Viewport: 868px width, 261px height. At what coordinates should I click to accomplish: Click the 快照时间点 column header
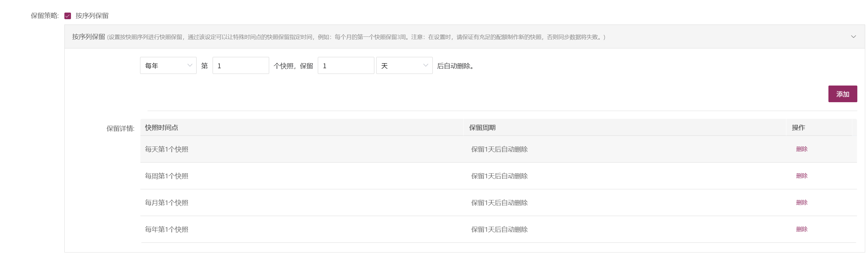(161, 127)
